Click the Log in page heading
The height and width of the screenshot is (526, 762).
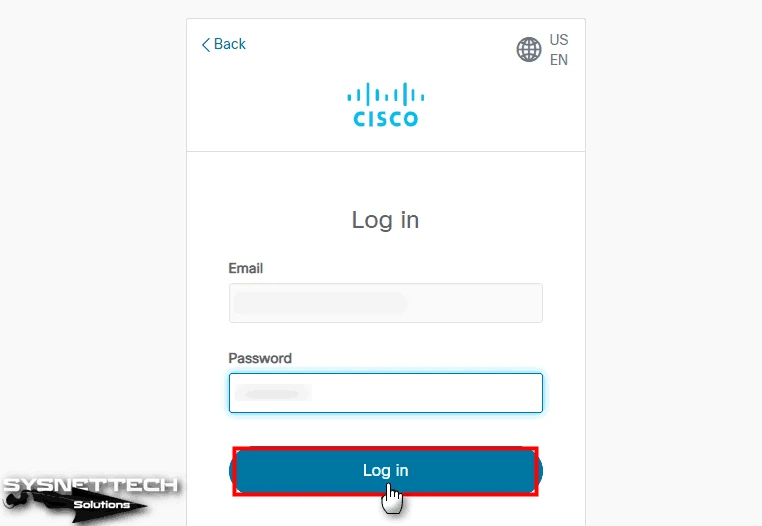(x=385, y=220)
